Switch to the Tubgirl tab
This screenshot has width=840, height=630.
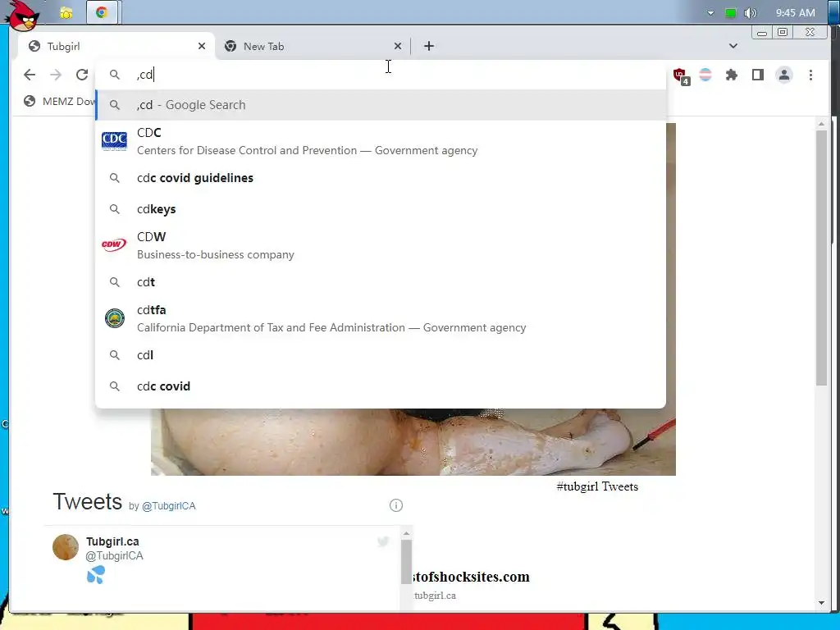pyautogui.click(x=116, y=46)
